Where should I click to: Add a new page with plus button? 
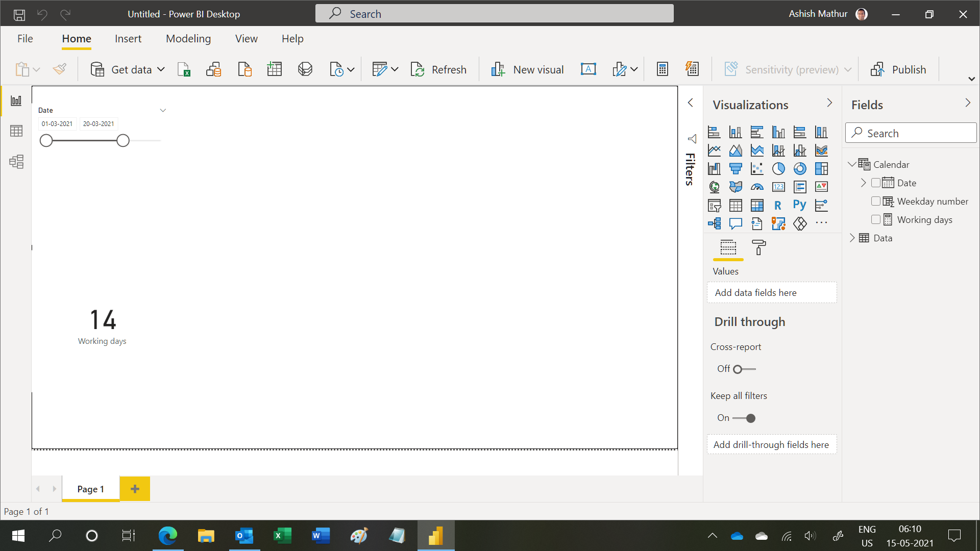[x=135, y=489]
